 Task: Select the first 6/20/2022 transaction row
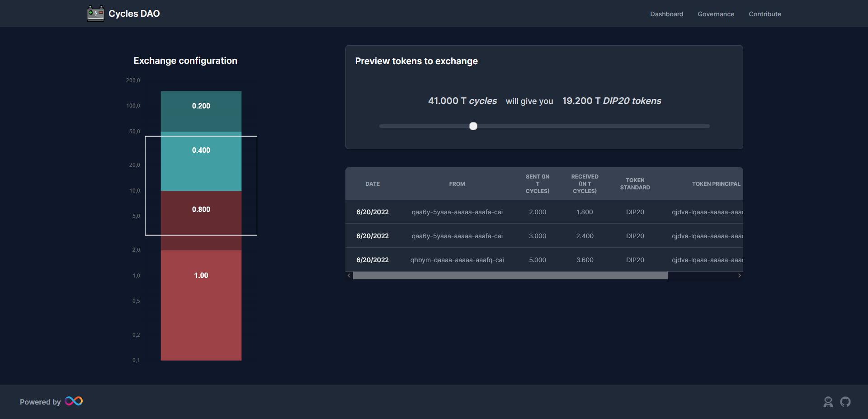point(457,212)
